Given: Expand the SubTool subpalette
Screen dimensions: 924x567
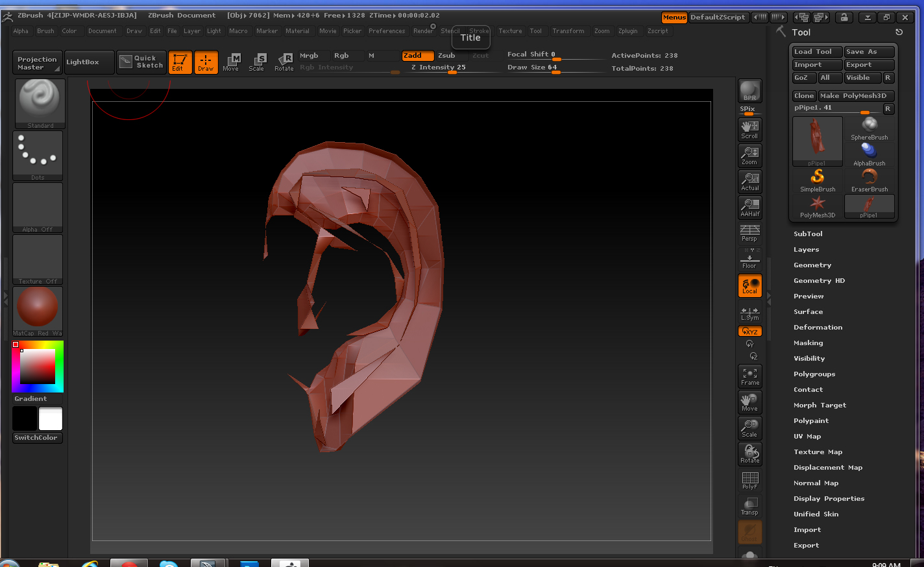Looking at the screenshot, I should coord(808,234).
